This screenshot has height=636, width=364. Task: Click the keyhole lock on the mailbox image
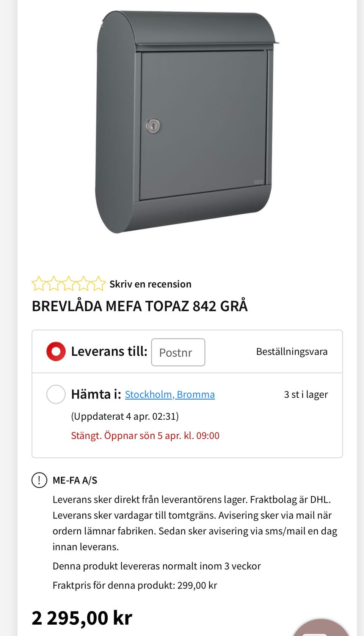point(153,126)
